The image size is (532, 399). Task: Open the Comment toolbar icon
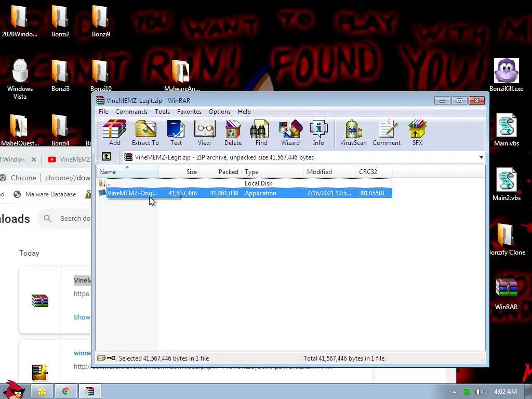[387, 132]
